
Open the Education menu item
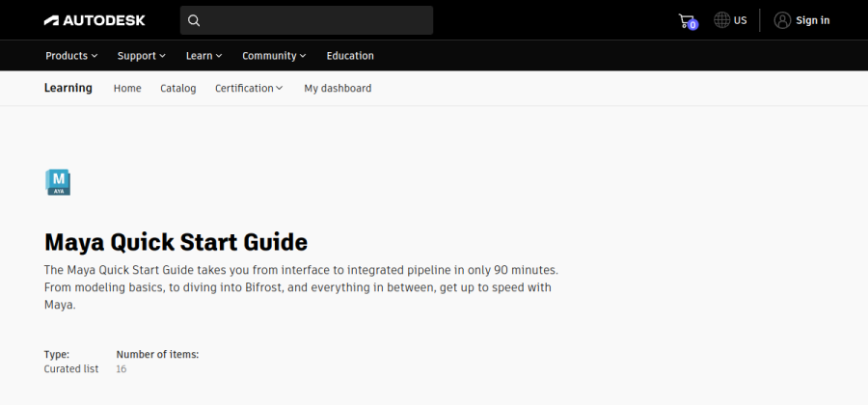[x=350, y=56]
